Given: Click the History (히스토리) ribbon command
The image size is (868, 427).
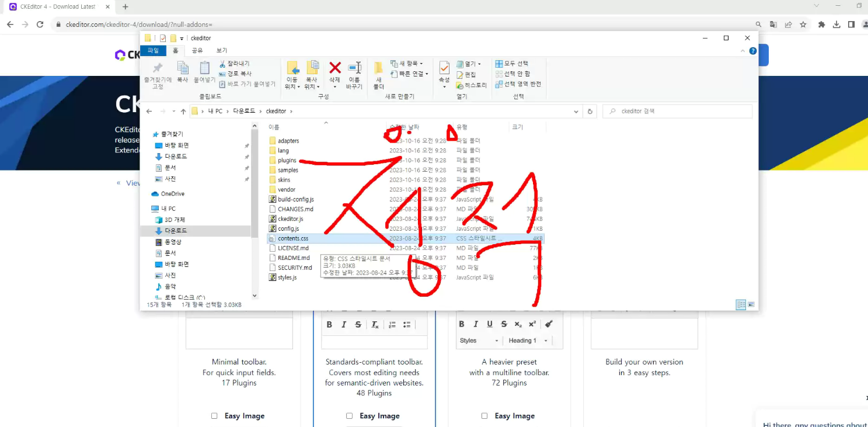Looking at the screenshot, I should click(471, 85).
